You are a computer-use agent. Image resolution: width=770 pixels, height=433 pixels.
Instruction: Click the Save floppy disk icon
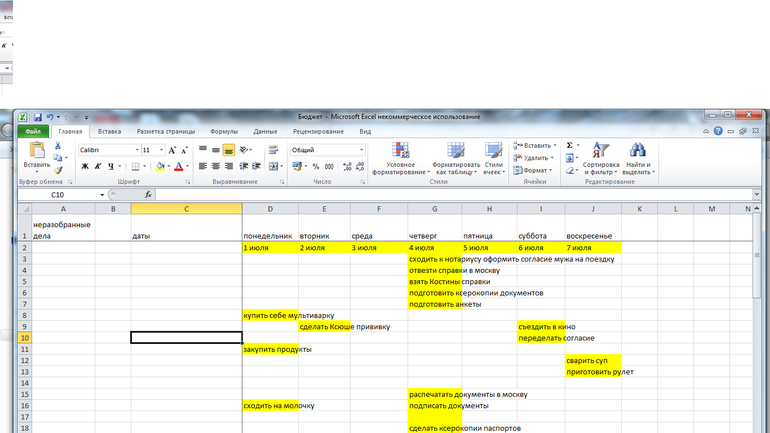(x=37, y=117)
